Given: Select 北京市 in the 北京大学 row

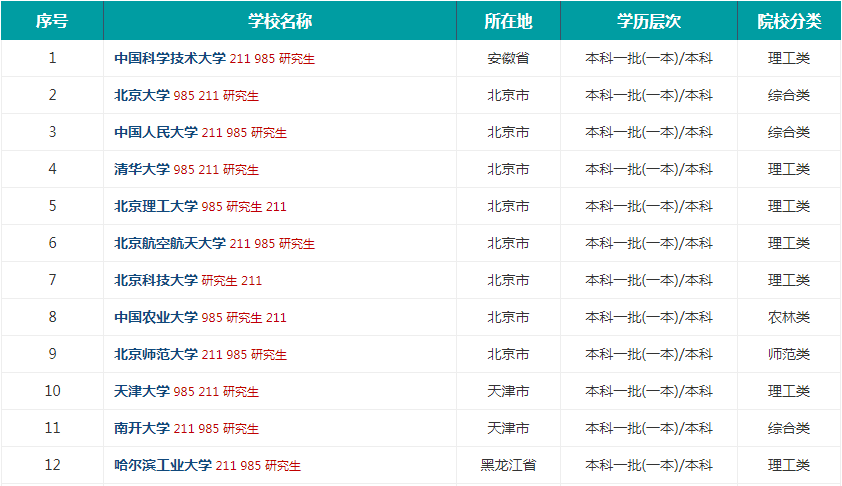Looking at the screenshot, I should (508, 95).
